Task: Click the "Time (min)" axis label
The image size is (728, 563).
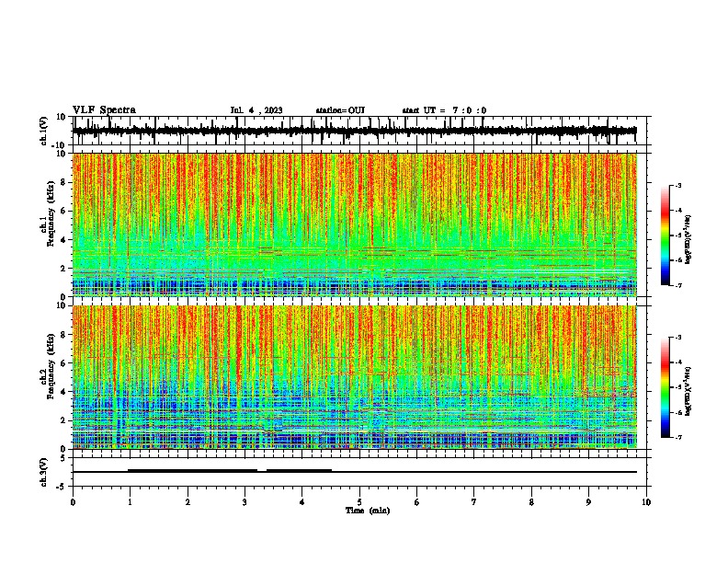Action: [368, 511]
